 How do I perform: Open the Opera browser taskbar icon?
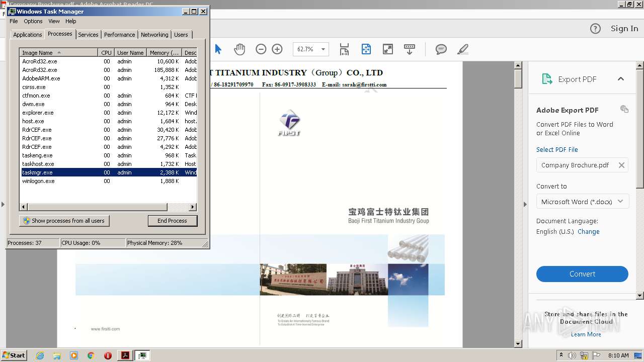coord(108,355)
